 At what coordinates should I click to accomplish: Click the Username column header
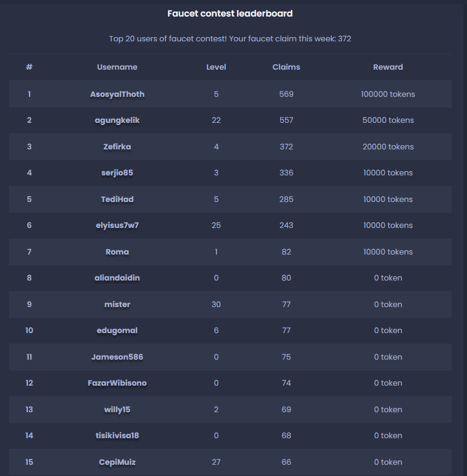coord(117,67)
